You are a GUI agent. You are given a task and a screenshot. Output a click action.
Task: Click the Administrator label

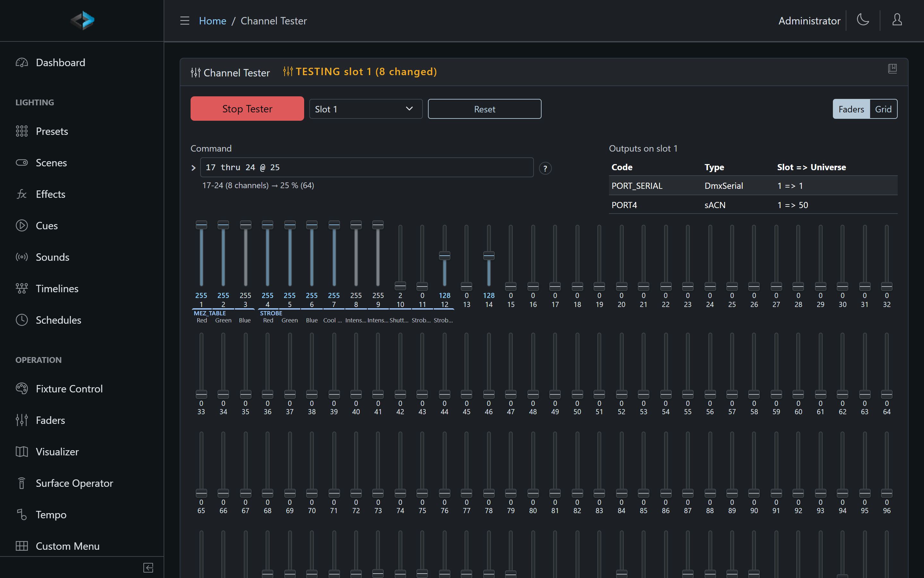click(x=809, y=21)
